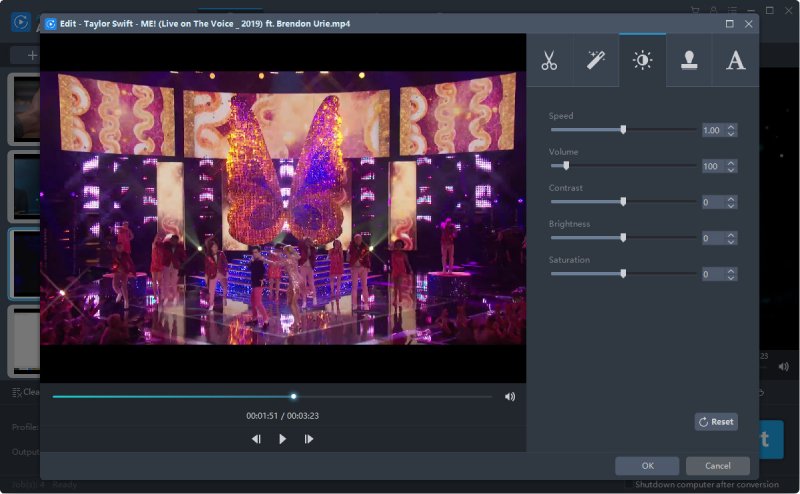Maximize the Edit dialog window
This screenshot has width=800, height=494.
coord(730,23)
